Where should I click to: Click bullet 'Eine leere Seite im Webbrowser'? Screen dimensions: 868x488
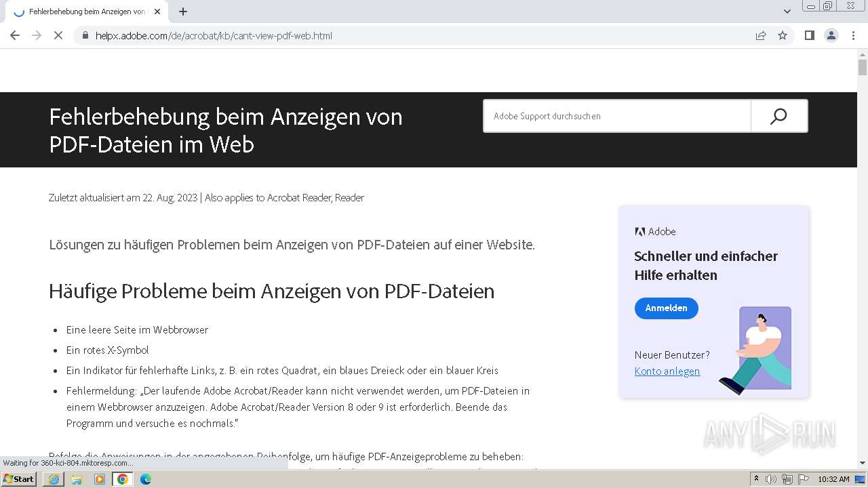click(137, 330)
